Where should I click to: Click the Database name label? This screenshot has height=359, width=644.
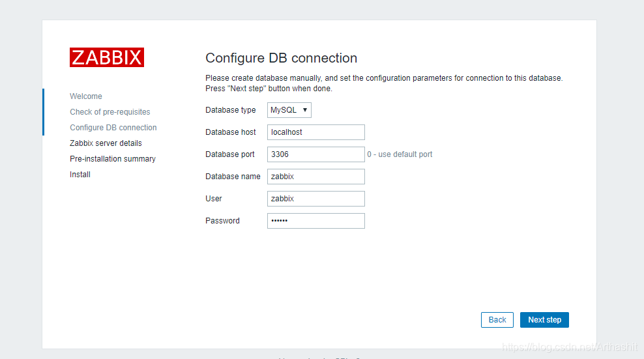click(233, 177)
